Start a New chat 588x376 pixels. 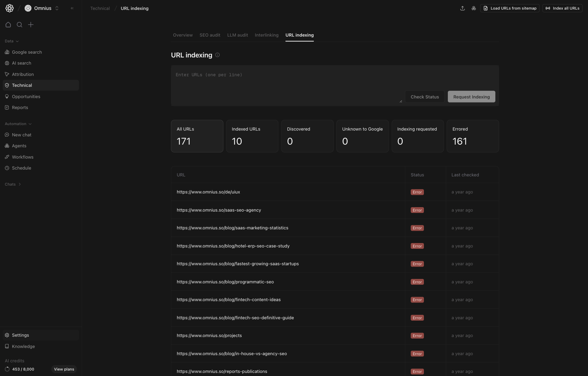coord(22,135)
